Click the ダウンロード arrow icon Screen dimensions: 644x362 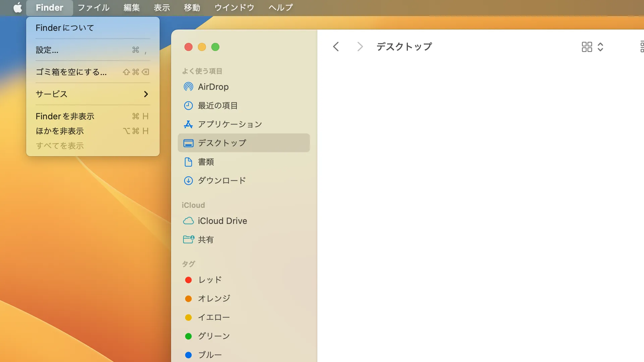coord(188,181)
